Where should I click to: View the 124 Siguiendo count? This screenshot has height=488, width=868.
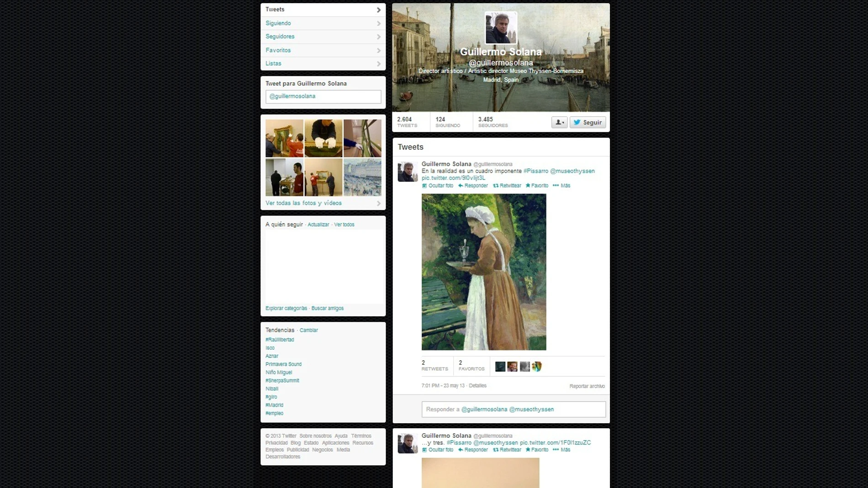pos(448,122)
